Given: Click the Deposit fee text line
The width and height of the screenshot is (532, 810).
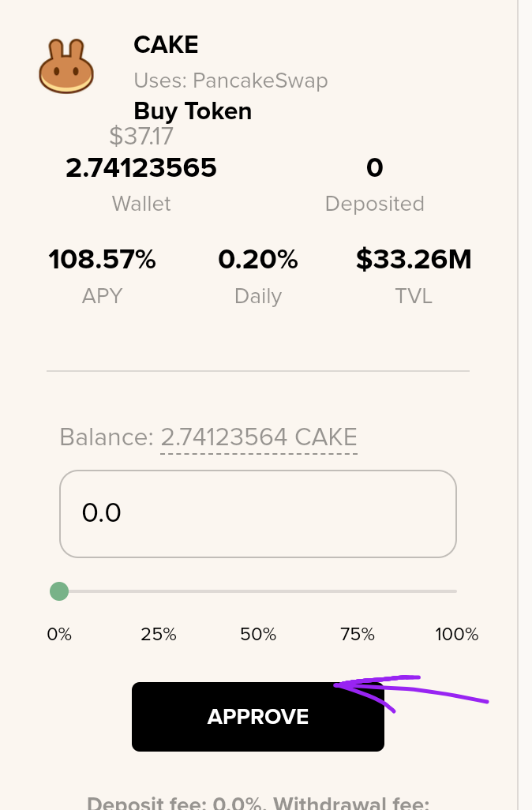Looking at the screenshot, I should 258,802.
